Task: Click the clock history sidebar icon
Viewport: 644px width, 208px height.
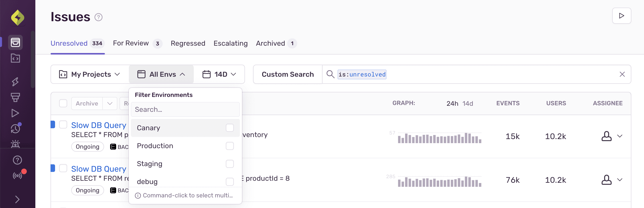Action: point(16,129)
